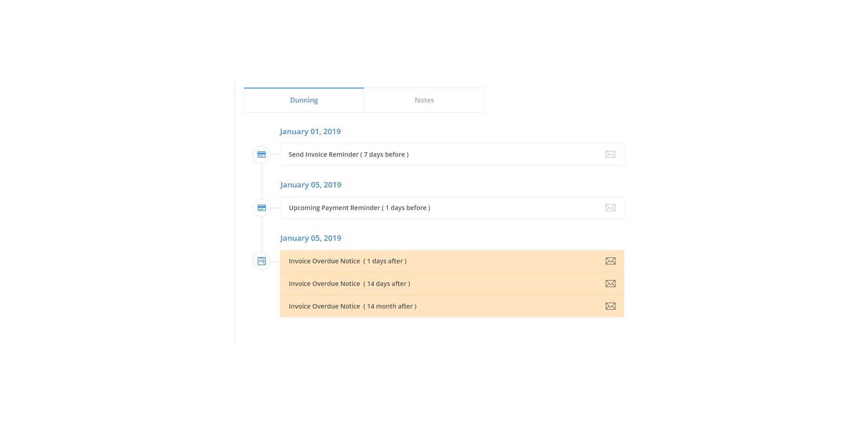The width and height of the screenshot is (868, 426).
Task: Click the Invoice Overdue Notice timeline list icon
Action: [x=261, y=261]
